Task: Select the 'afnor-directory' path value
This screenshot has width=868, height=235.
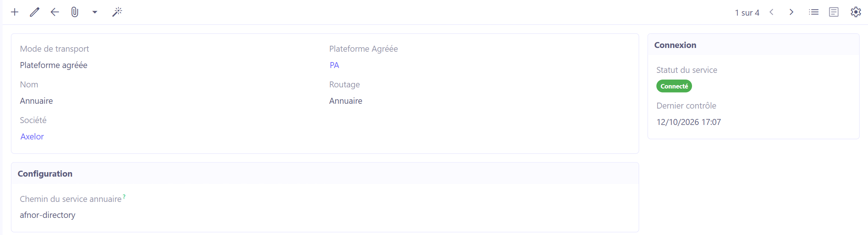Action: [48, 215]
